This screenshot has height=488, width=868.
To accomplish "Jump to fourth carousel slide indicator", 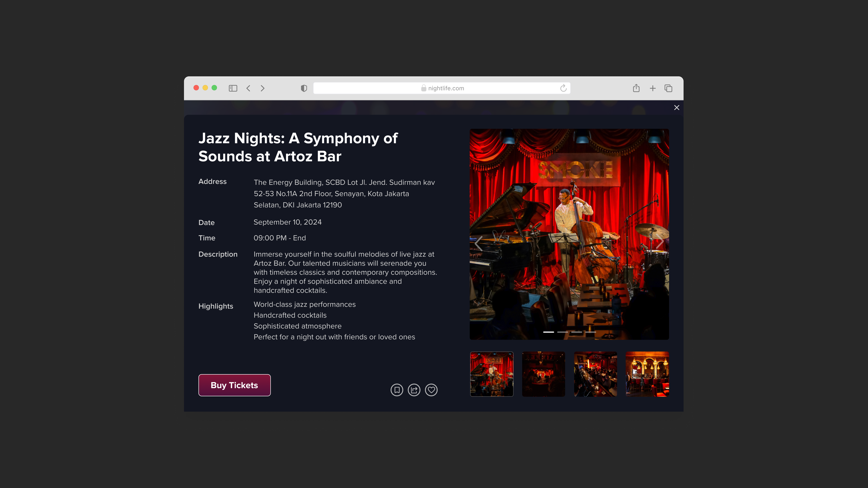I will coord(590,332).
